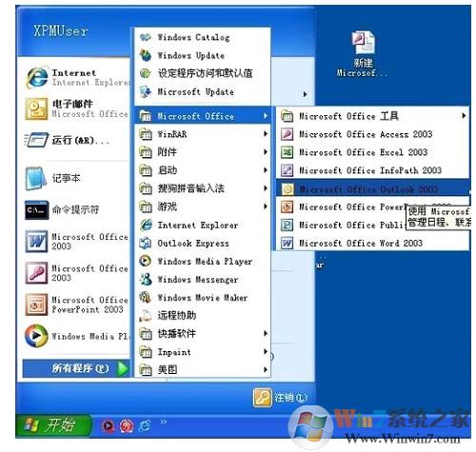Open Windows Media Player icon in left pane
Image resolution: width=476 pixels, height=452 pixels.
(36, 336)
